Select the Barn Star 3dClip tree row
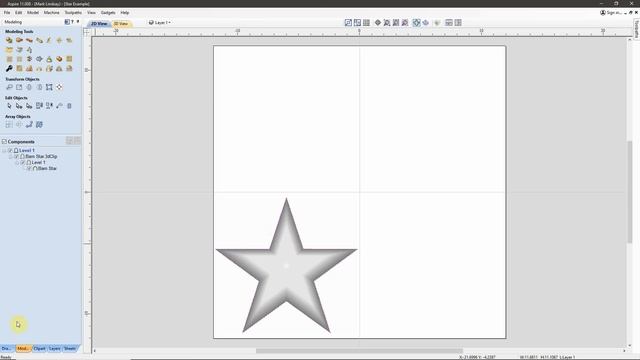The width and height of the screenshot is (640, 360). pyautogui.click(x=41, y=156)
